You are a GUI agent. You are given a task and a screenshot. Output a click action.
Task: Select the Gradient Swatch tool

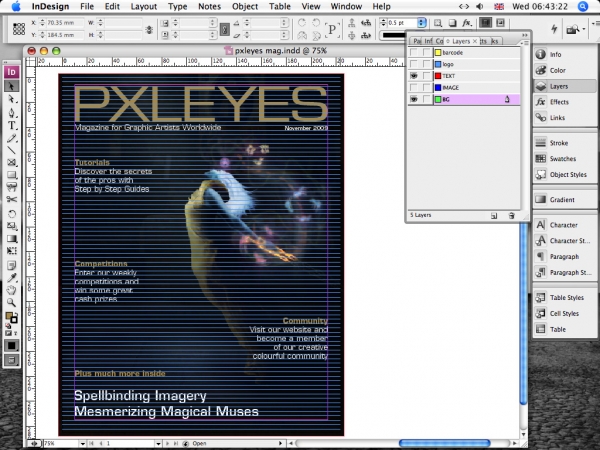tap(11, 239)
